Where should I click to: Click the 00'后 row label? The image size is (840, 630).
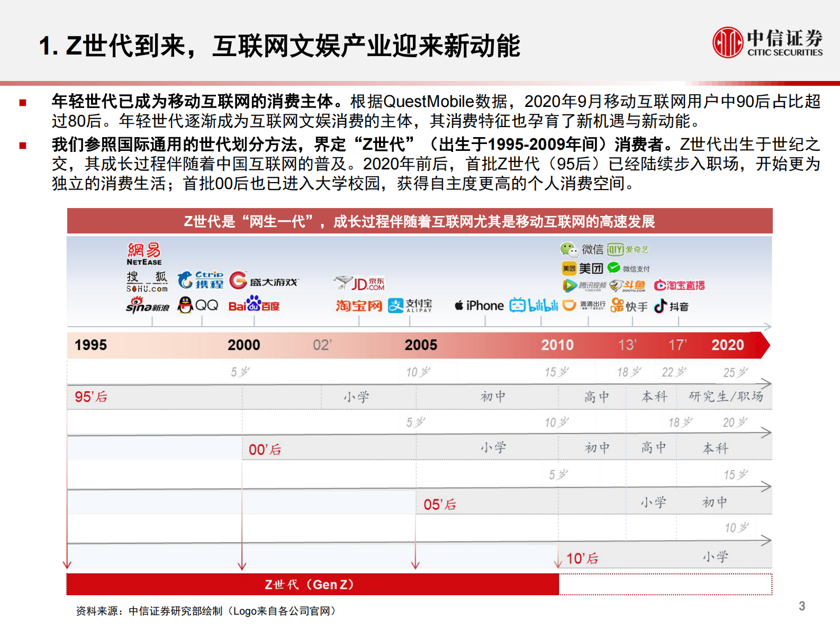265,450
